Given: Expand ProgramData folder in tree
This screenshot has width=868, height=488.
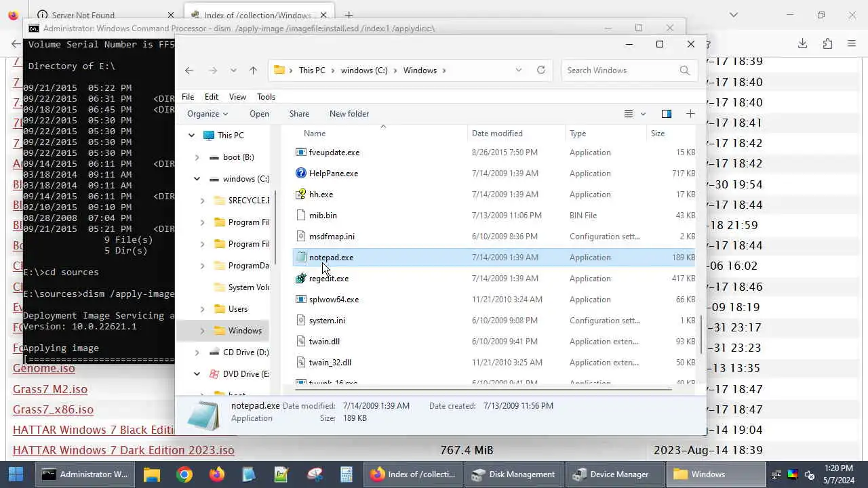Looking at the screenshot, I should click(203, 266).
